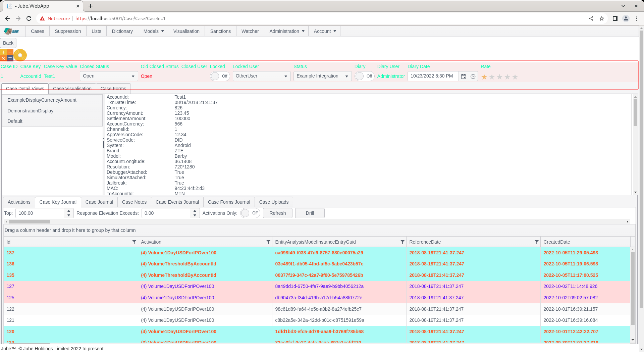644x352 pixels.
Task: Open the Chrome three-dot menu
Action: (x=637, y=18)
